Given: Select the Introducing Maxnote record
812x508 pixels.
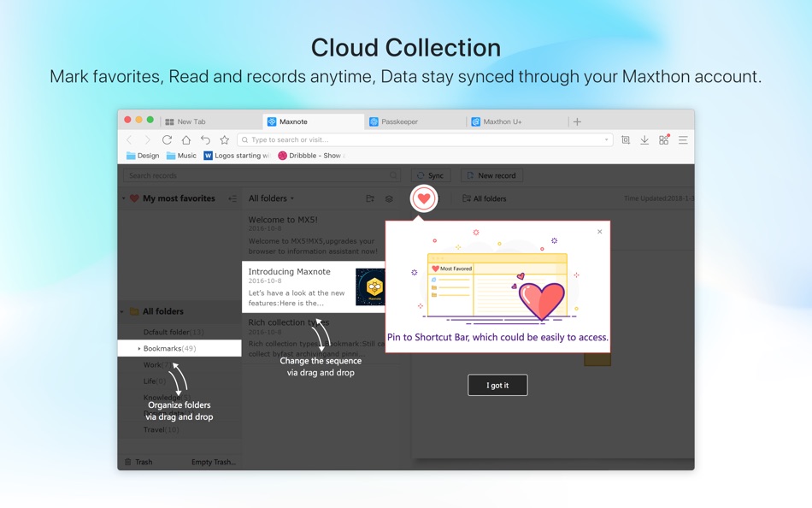Looking at the screenshot, I should 314,286.
